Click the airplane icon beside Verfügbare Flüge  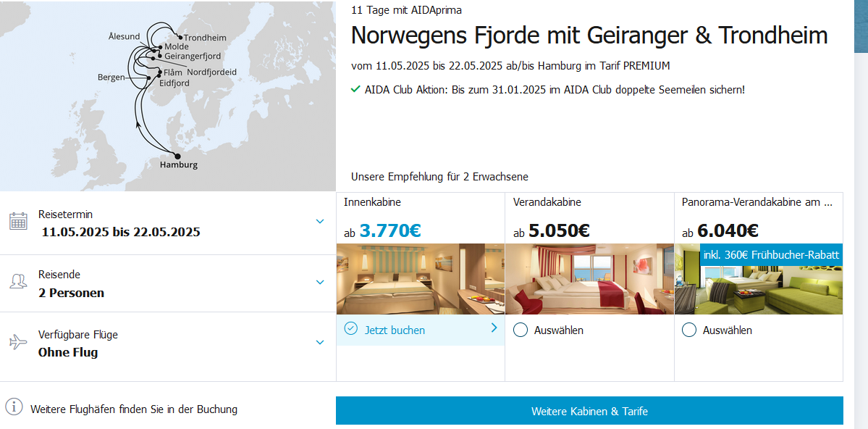[18, 342]
